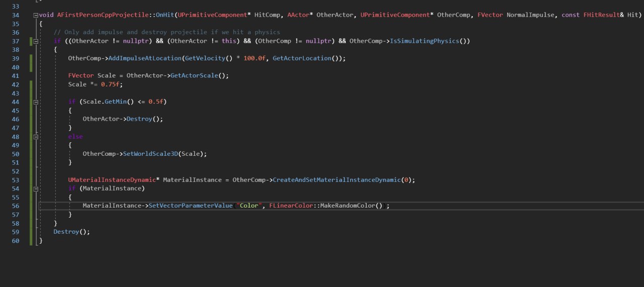Screen dimensions: 644x287
Task: Collapse the OnHit function at line 34
Action: 36,15
